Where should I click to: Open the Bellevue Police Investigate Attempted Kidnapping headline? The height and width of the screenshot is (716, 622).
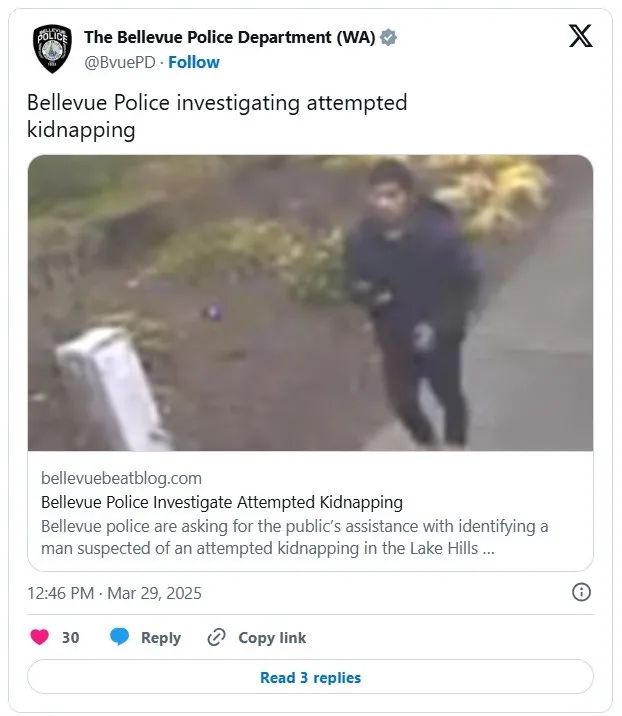coord(222,502)
